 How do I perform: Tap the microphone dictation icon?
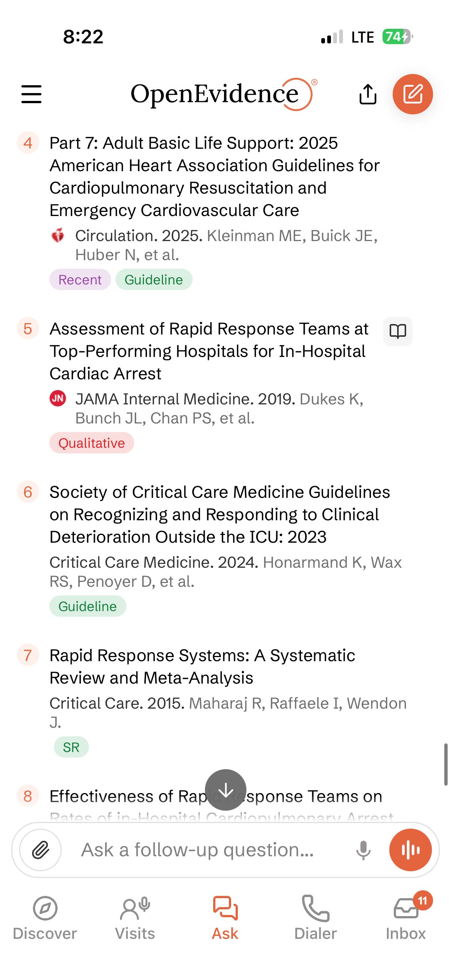pos(363,850)
